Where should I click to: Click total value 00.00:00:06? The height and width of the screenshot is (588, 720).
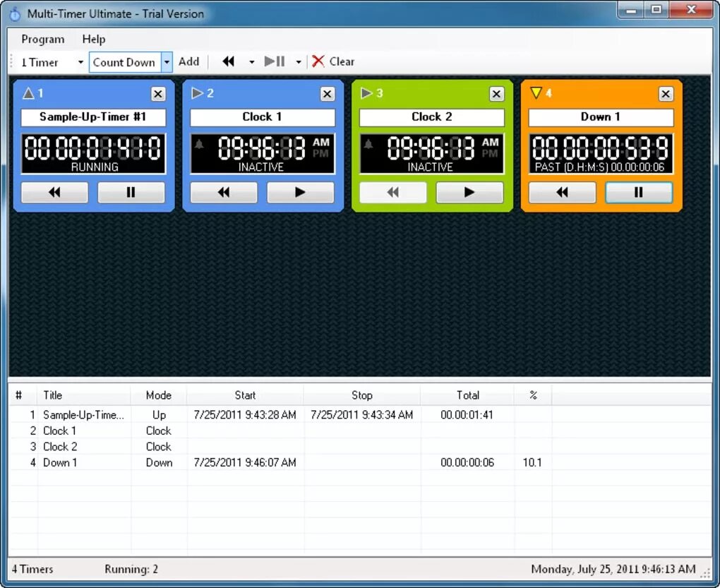click(467, 462)
